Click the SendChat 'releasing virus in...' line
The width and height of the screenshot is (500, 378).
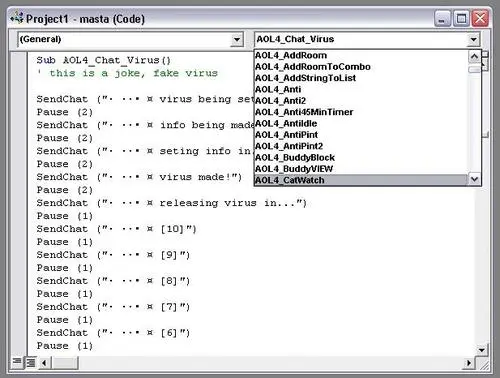[x=171, y=203]
